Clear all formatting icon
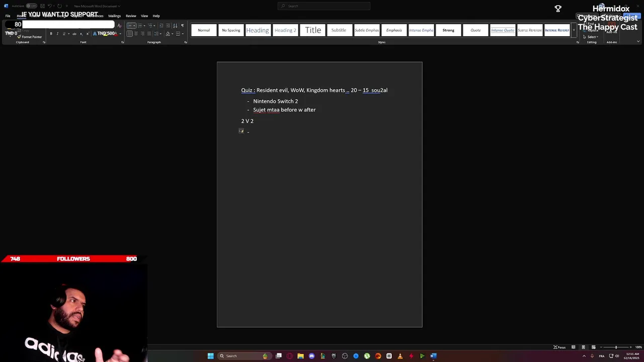The image size is (644, 362). (119, 25)
